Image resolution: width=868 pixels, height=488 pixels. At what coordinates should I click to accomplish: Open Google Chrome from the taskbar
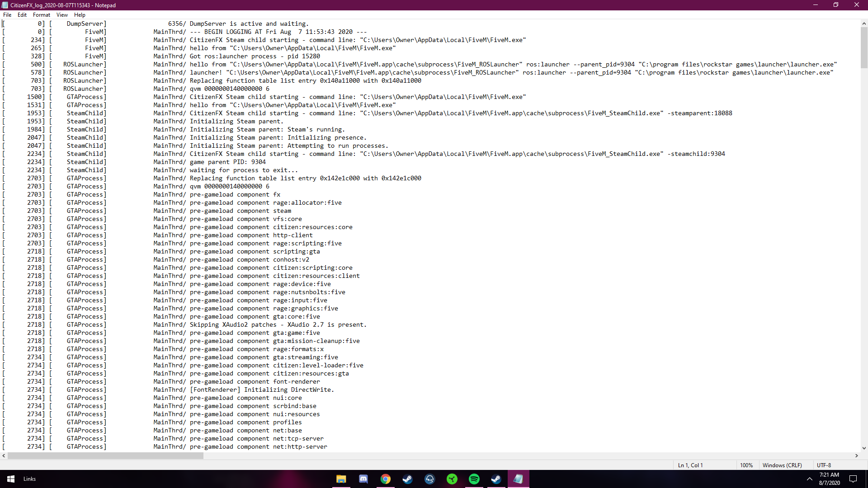pos(386,479)
